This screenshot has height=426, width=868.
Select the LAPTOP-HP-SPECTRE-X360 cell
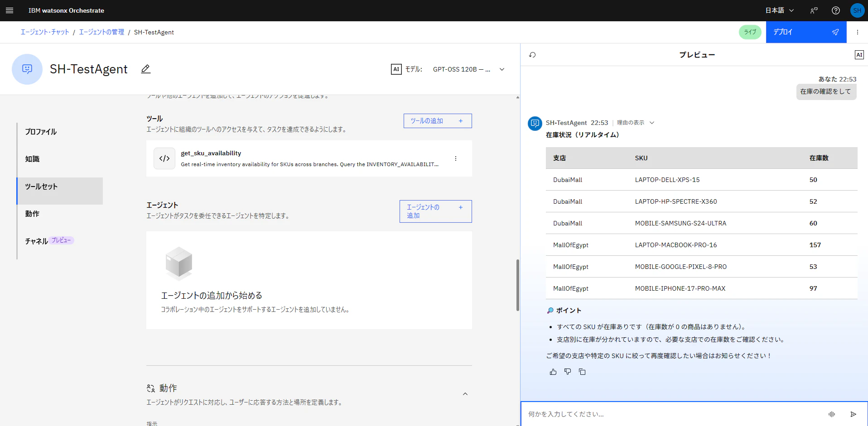tap(676, 201)
